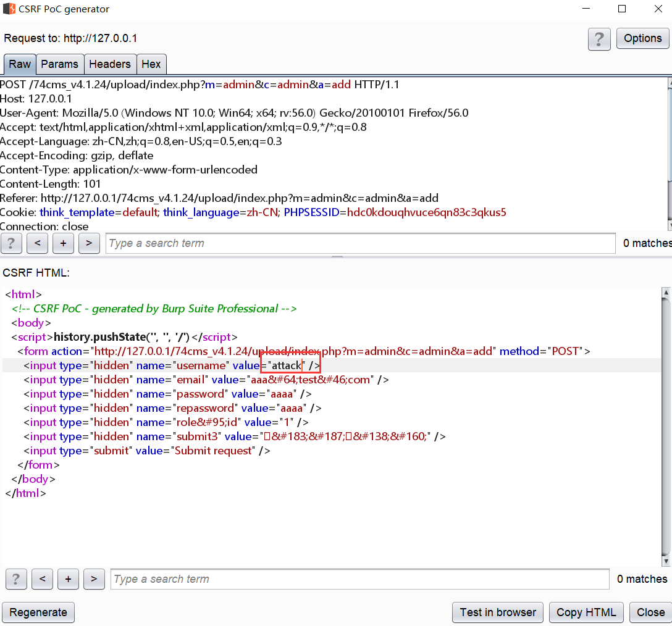
Task: Go to previous match in CSRF HTML pane
Action: (x=43, y=579)
